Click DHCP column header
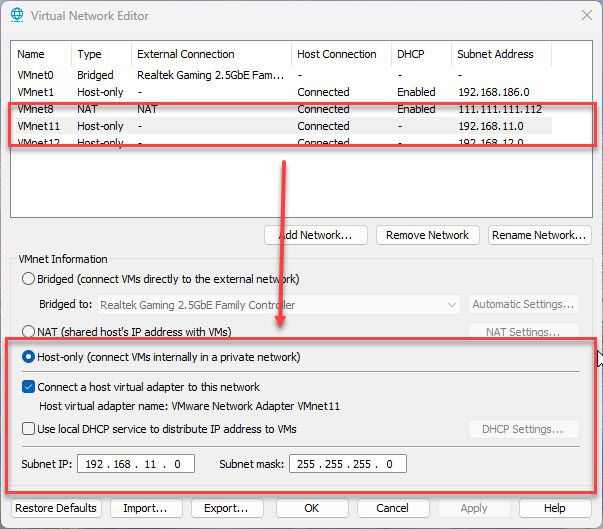603x529 pixels. (421, 54)
